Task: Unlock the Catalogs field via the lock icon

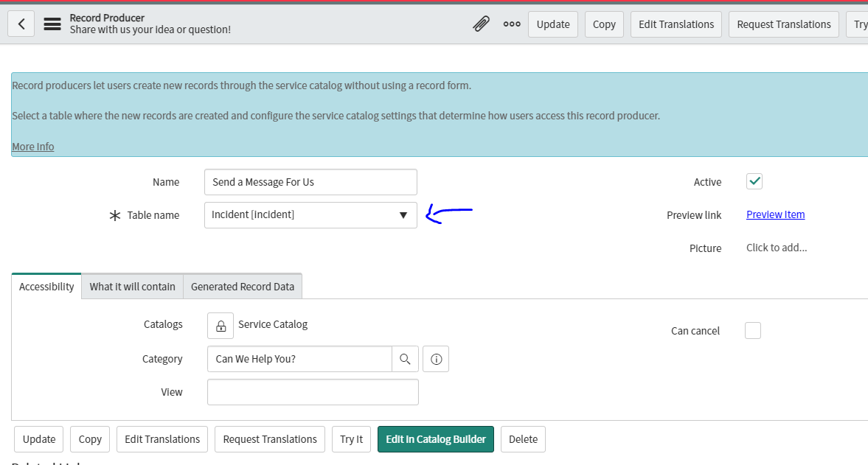Action: 220,325
